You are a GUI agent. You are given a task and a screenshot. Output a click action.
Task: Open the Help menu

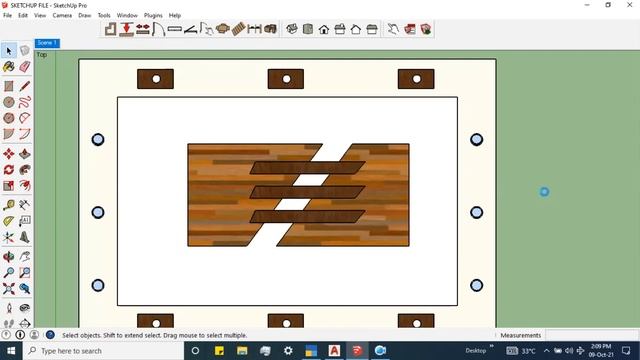point(175,15)
